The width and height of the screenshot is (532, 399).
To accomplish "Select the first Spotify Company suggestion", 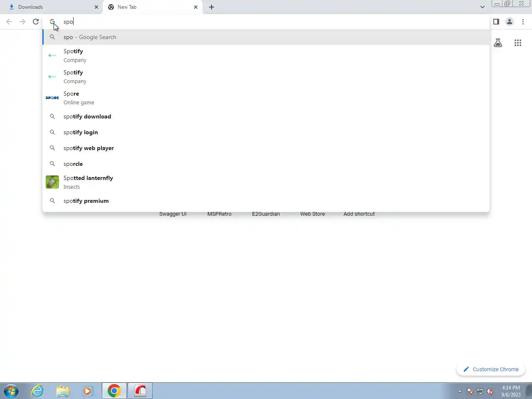I will click(266, 55).
